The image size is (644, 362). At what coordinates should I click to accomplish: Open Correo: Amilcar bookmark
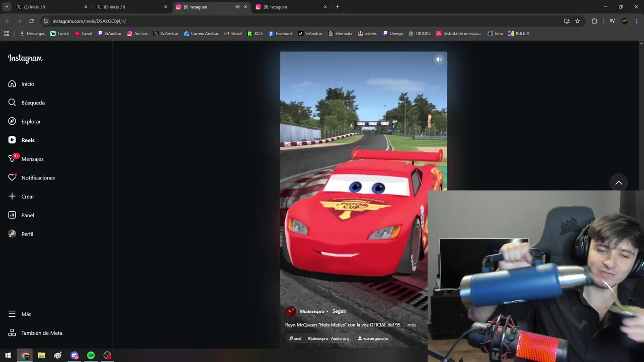pos(201,34)
